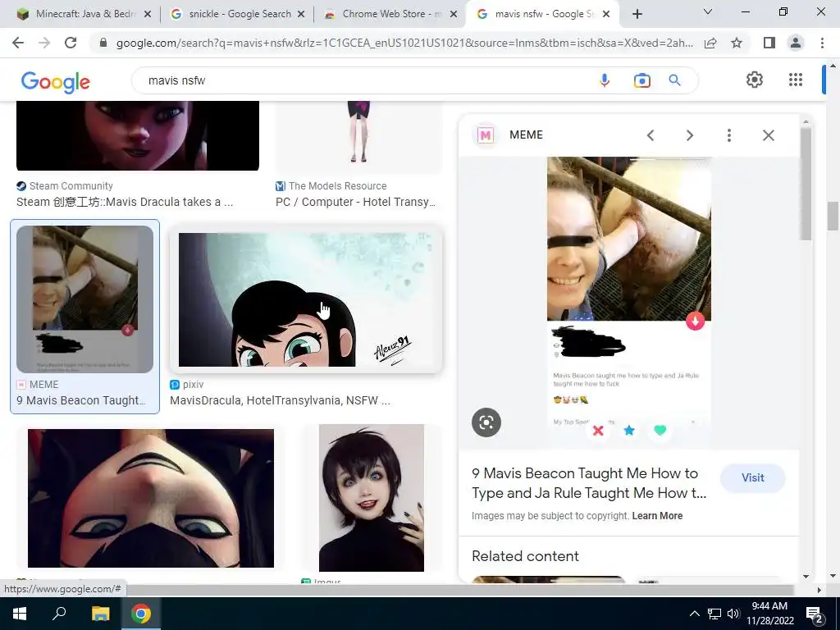Open Windows taskbar search

(59, 614)
